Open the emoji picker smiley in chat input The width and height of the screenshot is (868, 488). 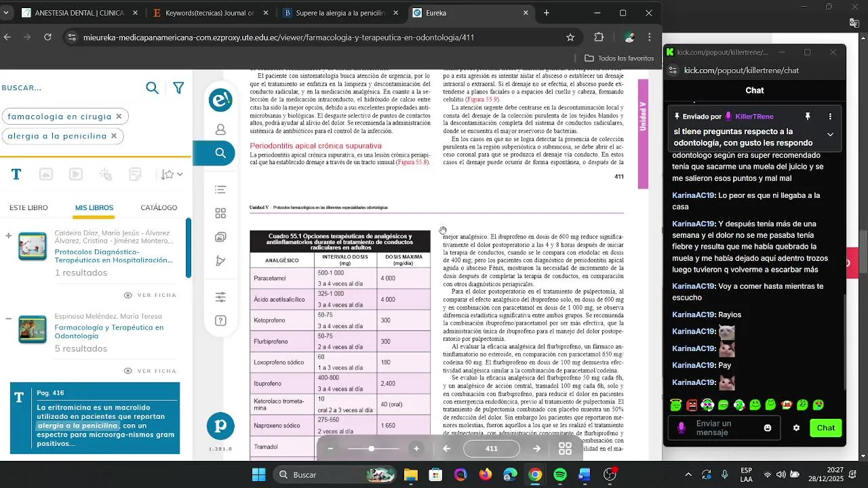[x=768, y=428]
